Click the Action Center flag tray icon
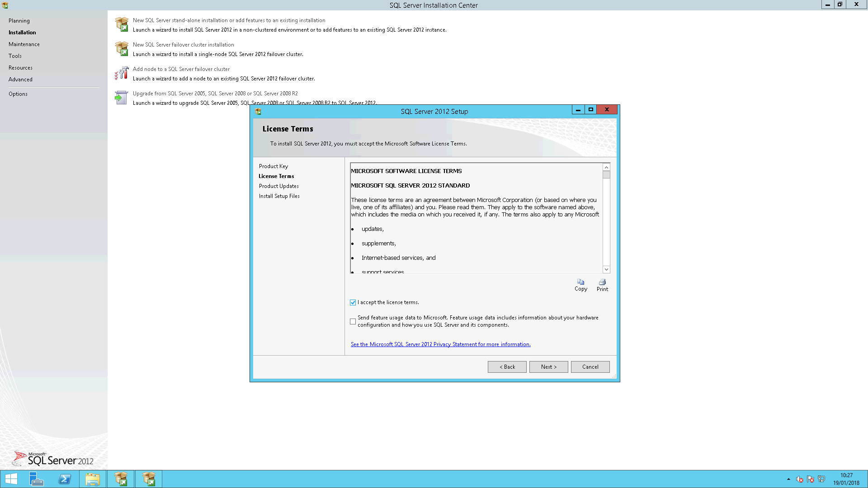Image resolution: width=868 pixels, height=488 pixels. point(811,479)
